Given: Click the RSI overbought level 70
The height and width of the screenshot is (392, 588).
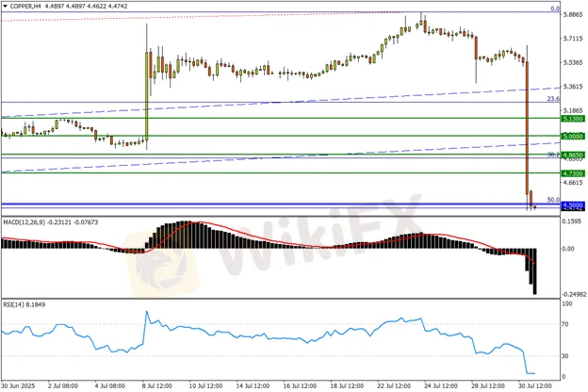Looking at the screenshot, I should 564,324.
